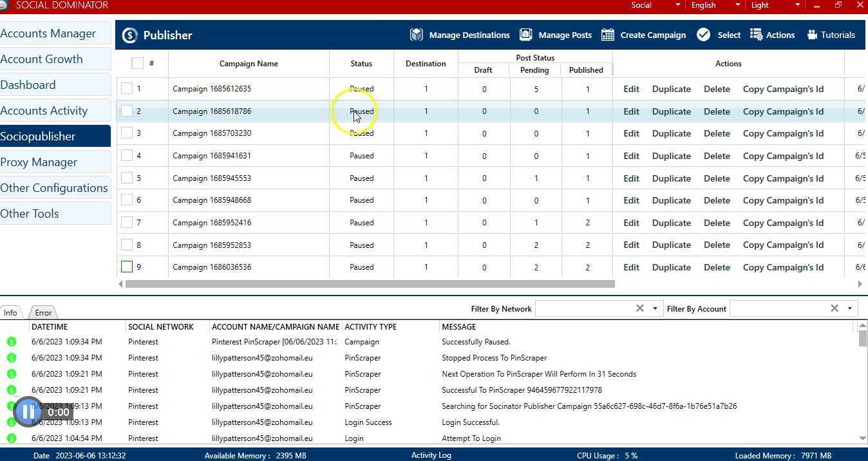The image size is (868, 461).
Task: Edit Campaign 1685612635
Action: 631,89
